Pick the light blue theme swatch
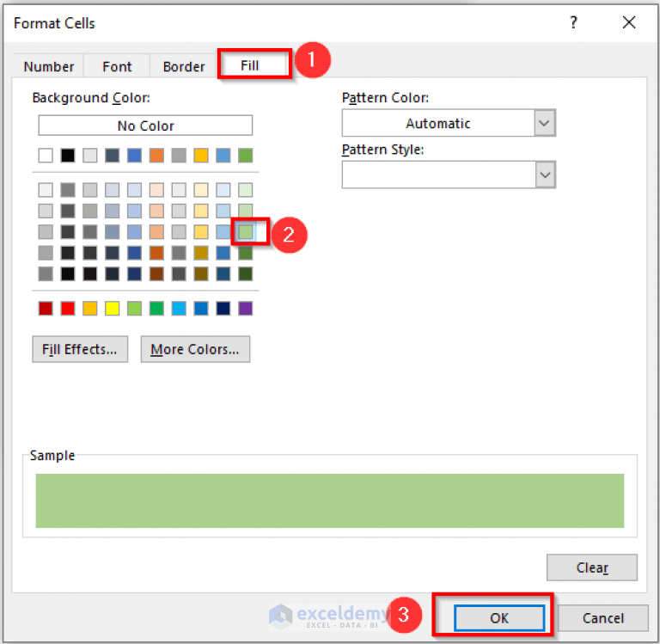Viewport: 660px width, 644px height. click(223, 156)
